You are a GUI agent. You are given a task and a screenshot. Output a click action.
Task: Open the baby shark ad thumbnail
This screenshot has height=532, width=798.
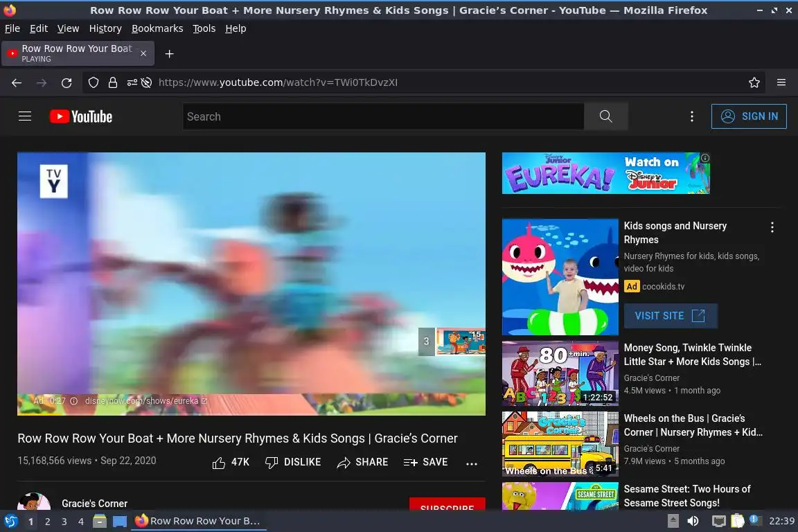(560, 277)
